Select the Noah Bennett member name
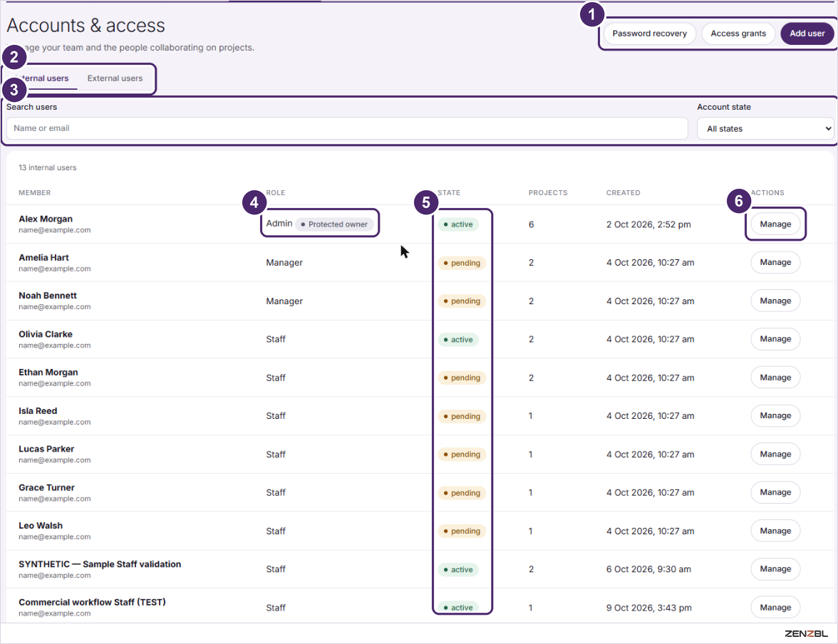Image resolution: width=838 pixels, height=644 pixels. coord(48,296)
